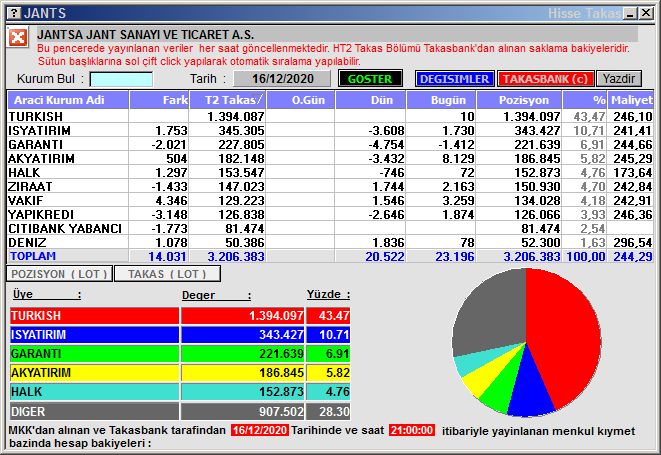Click the TOPLAM totals row label
The image size is (661, 455).
coord(33,256)
